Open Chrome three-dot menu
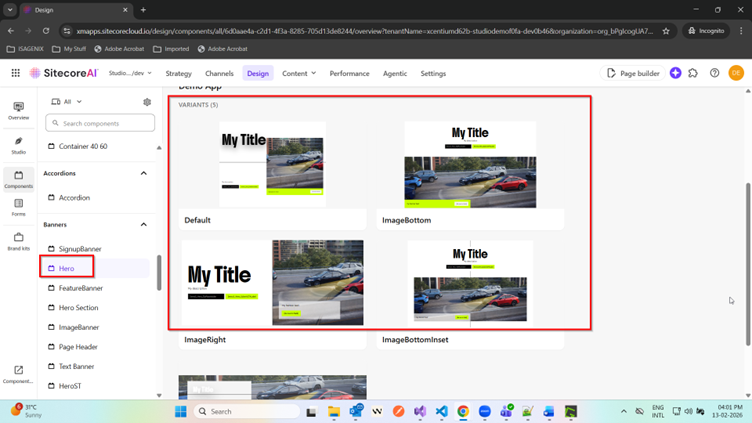The image size is (752, 423). (741, 31)
